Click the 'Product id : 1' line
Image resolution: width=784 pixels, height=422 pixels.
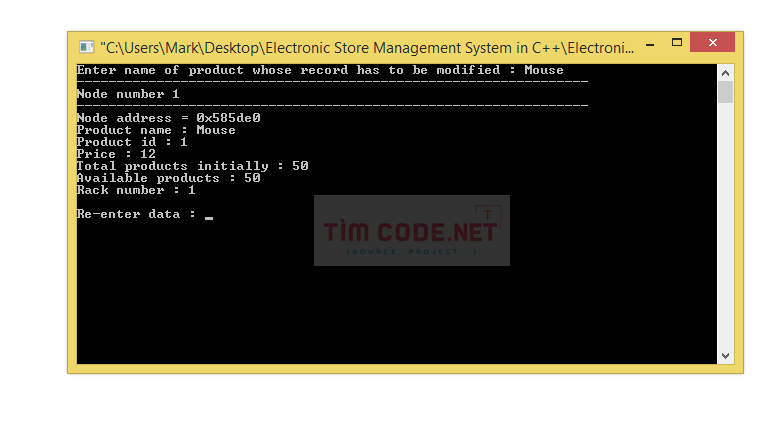coord(132,142)
